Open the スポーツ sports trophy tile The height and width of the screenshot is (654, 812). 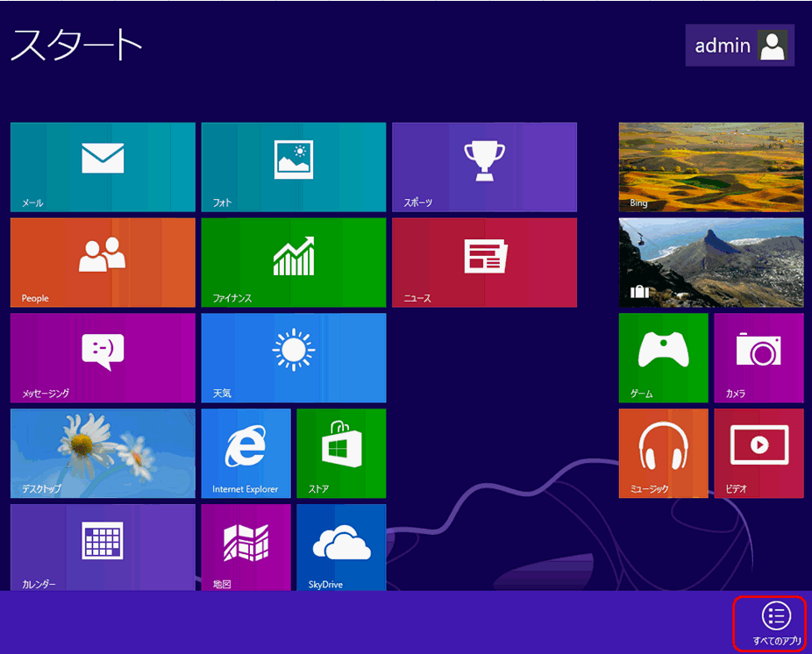pos(484,167)
